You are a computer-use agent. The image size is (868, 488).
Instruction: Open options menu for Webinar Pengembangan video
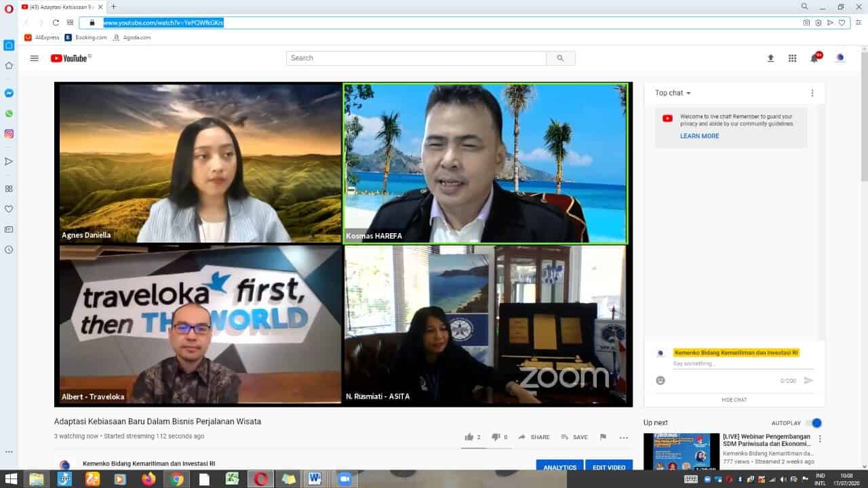(x=819, y=439)
